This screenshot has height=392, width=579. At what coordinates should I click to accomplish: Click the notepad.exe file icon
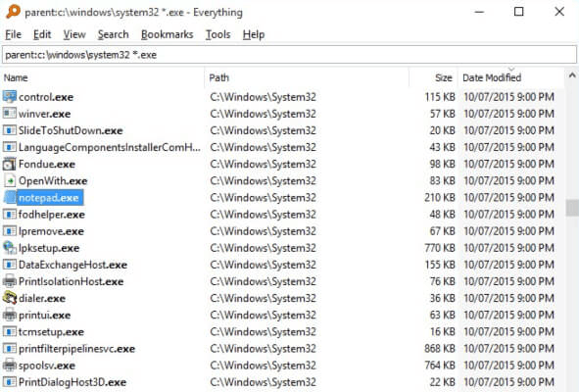(9, 198)
